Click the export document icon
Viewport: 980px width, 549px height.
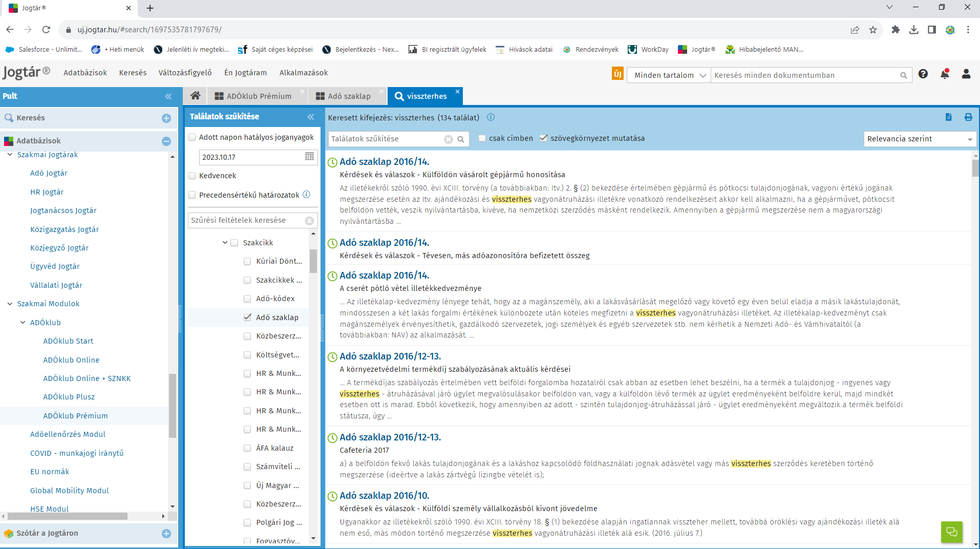point(948,117)
